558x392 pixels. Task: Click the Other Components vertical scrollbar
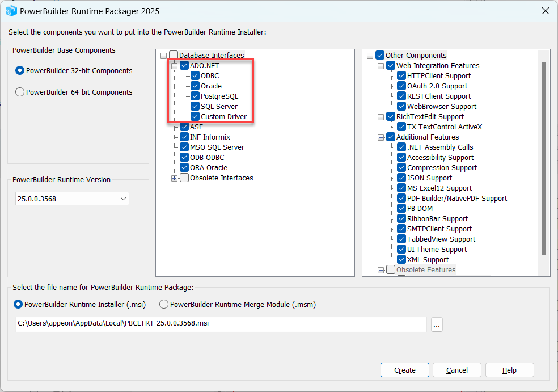544,159
